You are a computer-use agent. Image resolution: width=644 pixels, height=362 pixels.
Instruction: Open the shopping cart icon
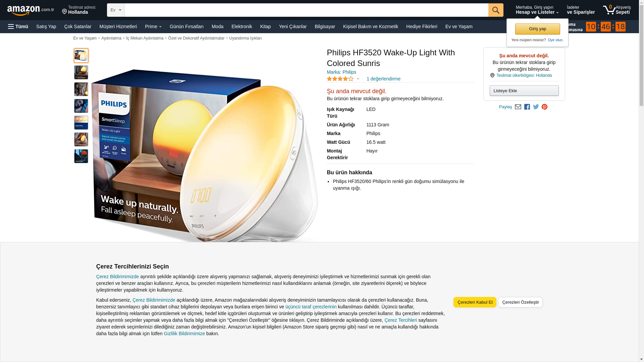click(x=616, y=10)
